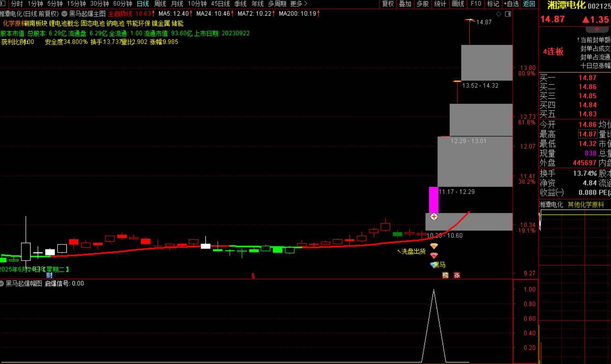611x364 pixels.
Task: Click the red S marker below the candles
Action: 253,276
